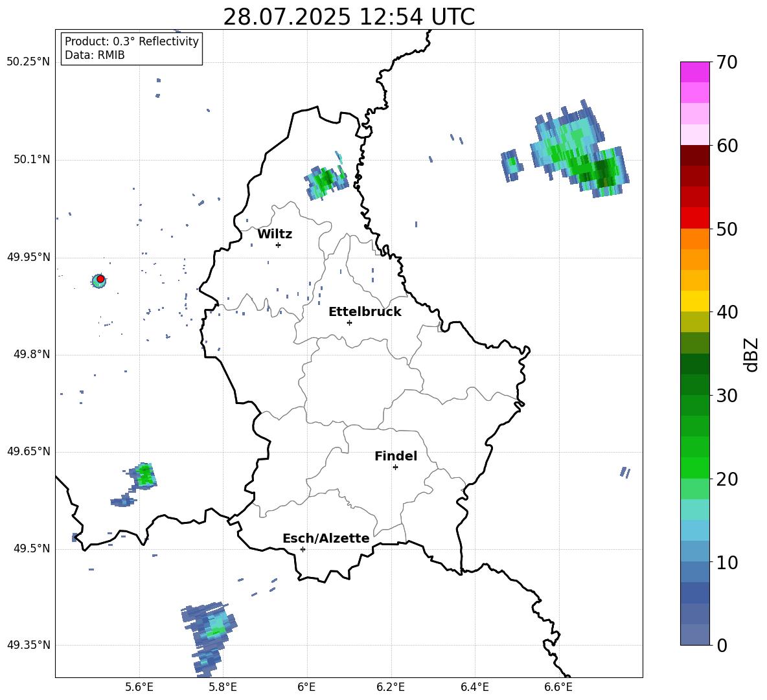
Task: Click the Esch/Alzette station cross marker
Action: [303, 549]
